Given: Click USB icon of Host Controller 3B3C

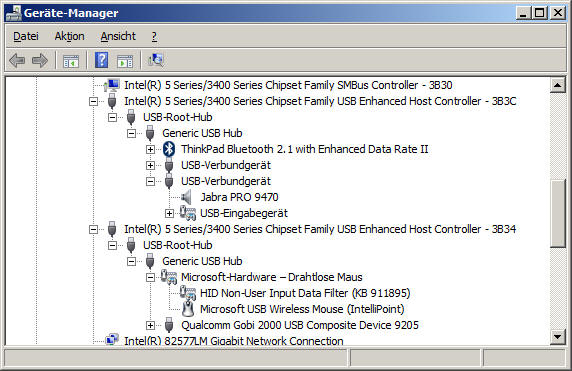Looking at the screenshot, I should tap(112, 101).
